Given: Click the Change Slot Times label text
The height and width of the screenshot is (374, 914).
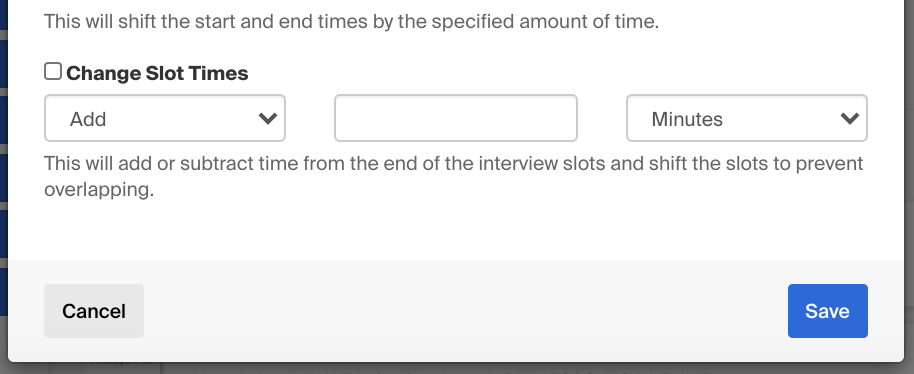Looking at the screenshot, I should point(157,73).
